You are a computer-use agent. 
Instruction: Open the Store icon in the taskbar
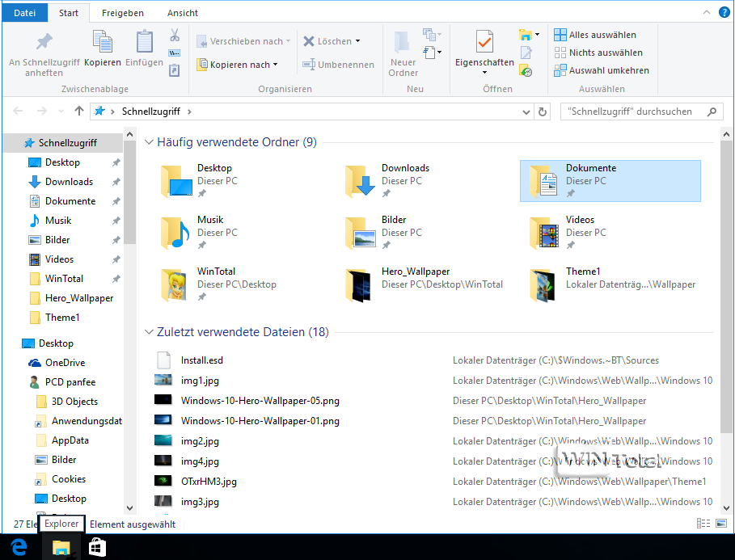pyautogui.click(x=97, y=547)
